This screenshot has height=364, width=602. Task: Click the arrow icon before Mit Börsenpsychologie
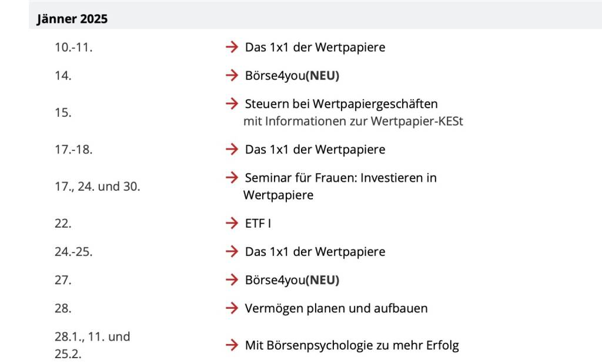tap(231, 345)
